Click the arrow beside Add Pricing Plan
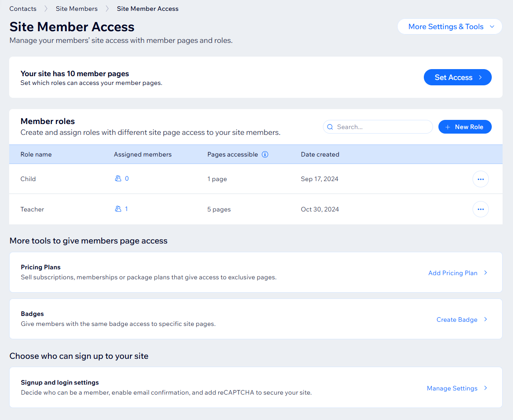513x420 pixels. (x=485, y=273)
